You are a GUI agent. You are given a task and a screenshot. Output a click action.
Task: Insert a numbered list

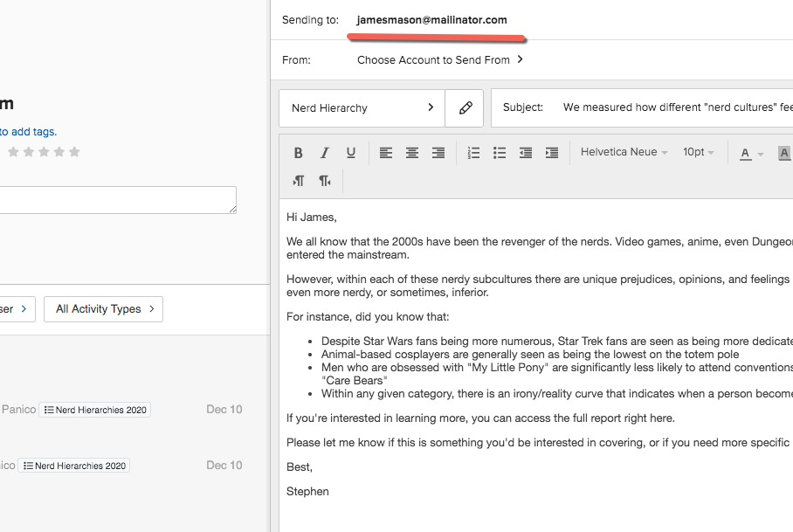click(474, 153)
